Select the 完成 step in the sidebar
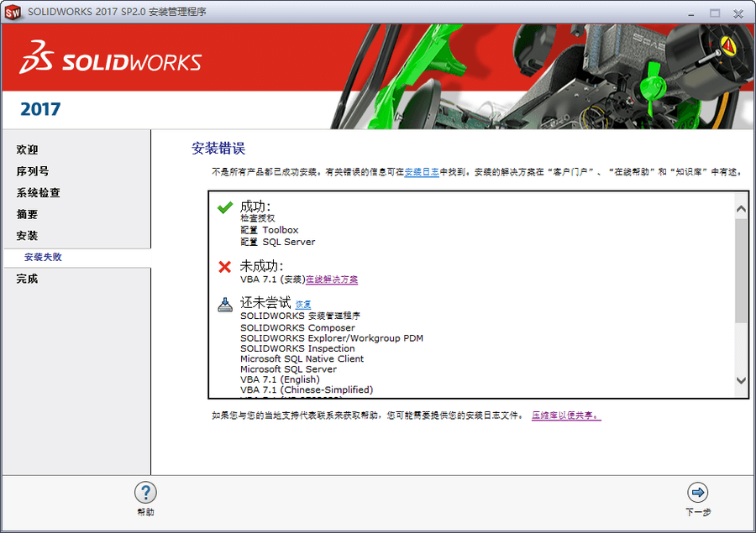756x533 pixels. pyautogui.click(x=26, y=278)
